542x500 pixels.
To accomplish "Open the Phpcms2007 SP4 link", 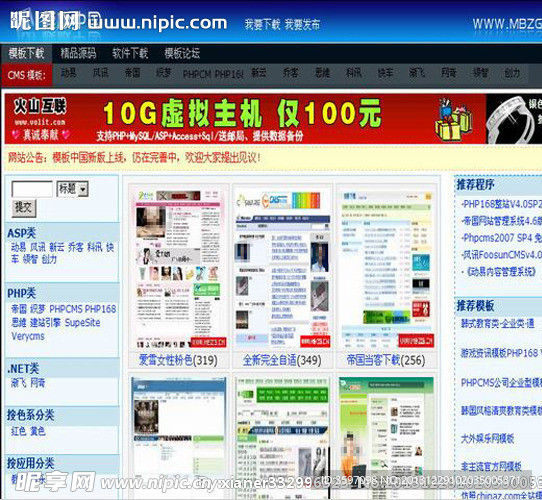I will click(502, 238).
